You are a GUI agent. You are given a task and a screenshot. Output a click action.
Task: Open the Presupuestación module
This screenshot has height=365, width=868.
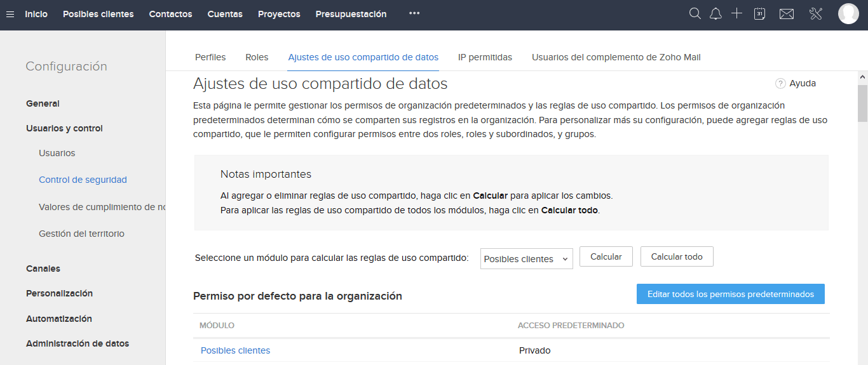coord(351,14)
